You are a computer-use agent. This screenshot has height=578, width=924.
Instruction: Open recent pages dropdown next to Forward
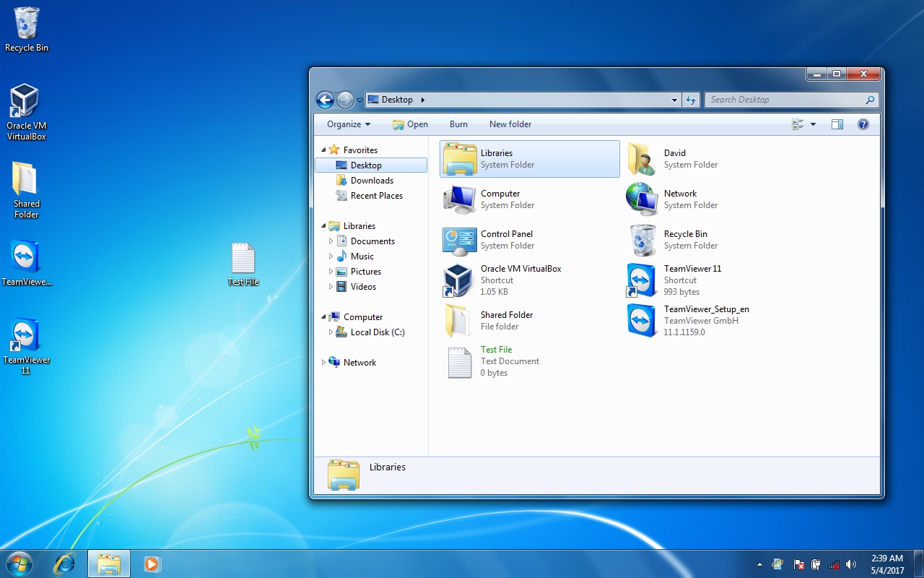point(359,100)
